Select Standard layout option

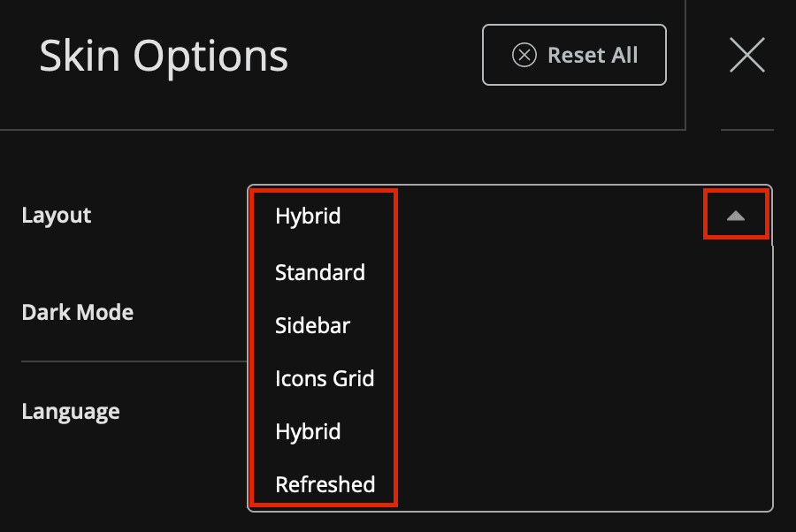[320, 272]
